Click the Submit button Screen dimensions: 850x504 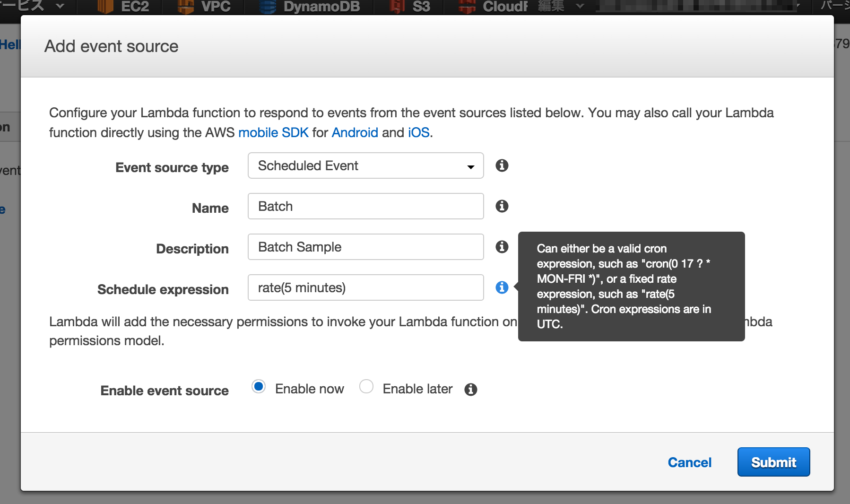(x=773, y=462)
